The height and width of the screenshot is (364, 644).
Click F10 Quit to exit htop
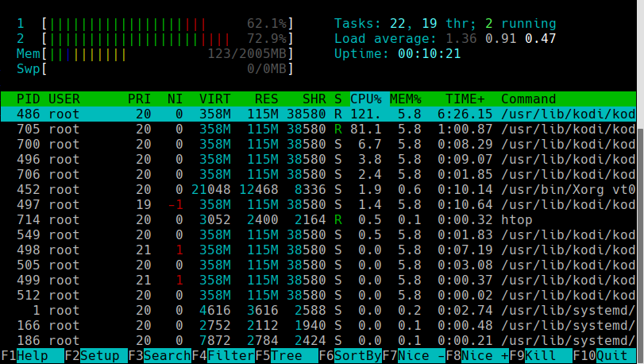[x=604, y=356]
